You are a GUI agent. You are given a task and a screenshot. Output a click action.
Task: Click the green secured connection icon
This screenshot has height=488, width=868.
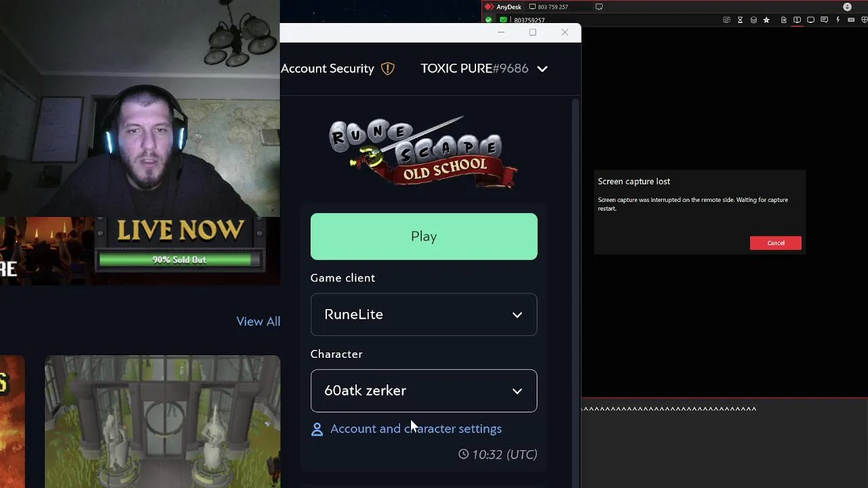[503, 20]
